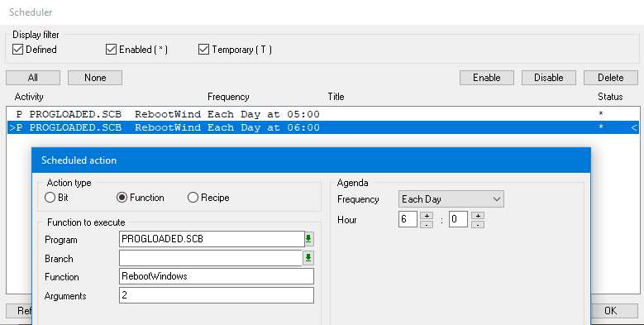This screenshot has height=325, width=644.
Task: Click the Delete button
Action: pyautogui.click(x=611, y=78)
